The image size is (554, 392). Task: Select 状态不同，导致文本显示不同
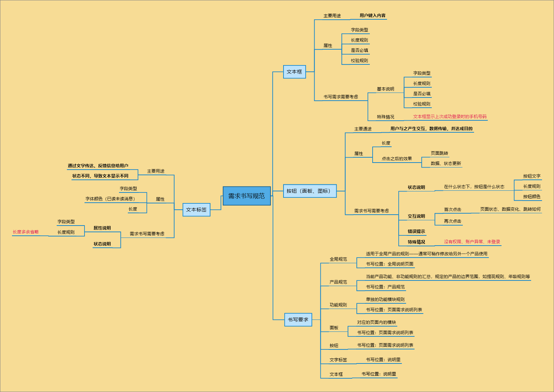point(100,176)
